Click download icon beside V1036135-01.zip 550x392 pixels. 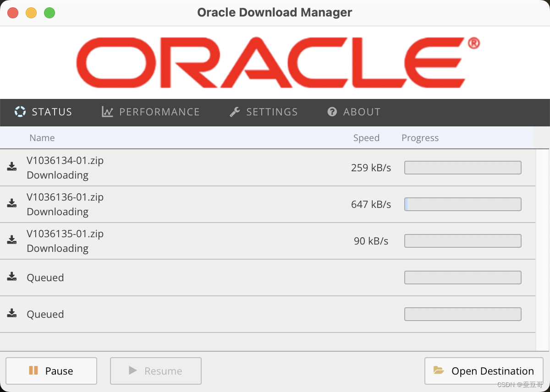[x=12, y=240]
